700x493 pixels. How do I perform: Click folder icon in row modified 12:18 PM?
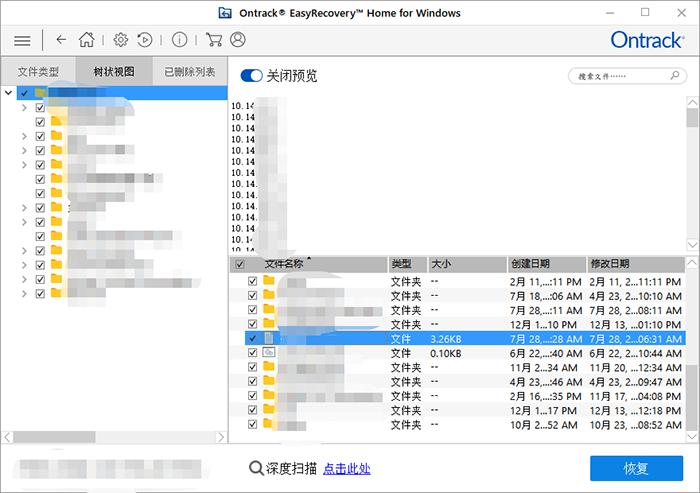pos(269,409)
